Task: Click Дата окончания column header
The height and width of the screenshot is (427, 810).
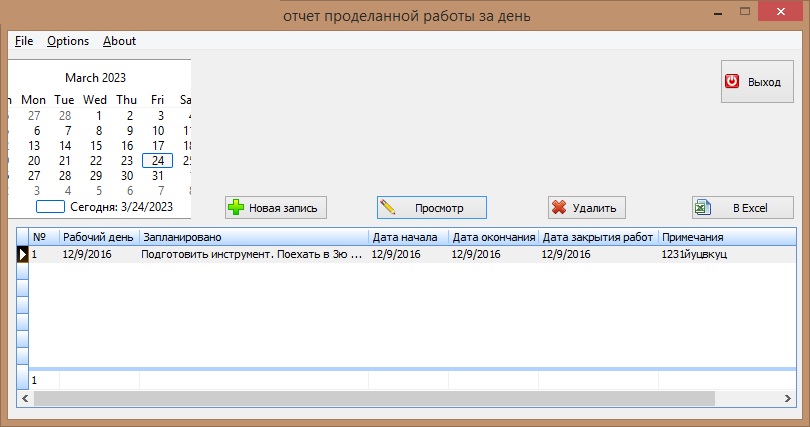Action: click(x=493, y=237)
